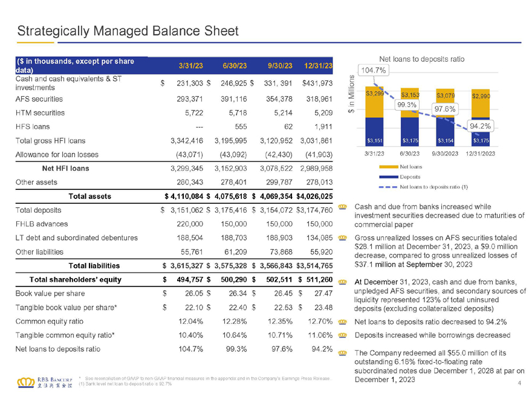Click the 'Total assets' row label
Viewport: 532px width, 399px height.
89,196
